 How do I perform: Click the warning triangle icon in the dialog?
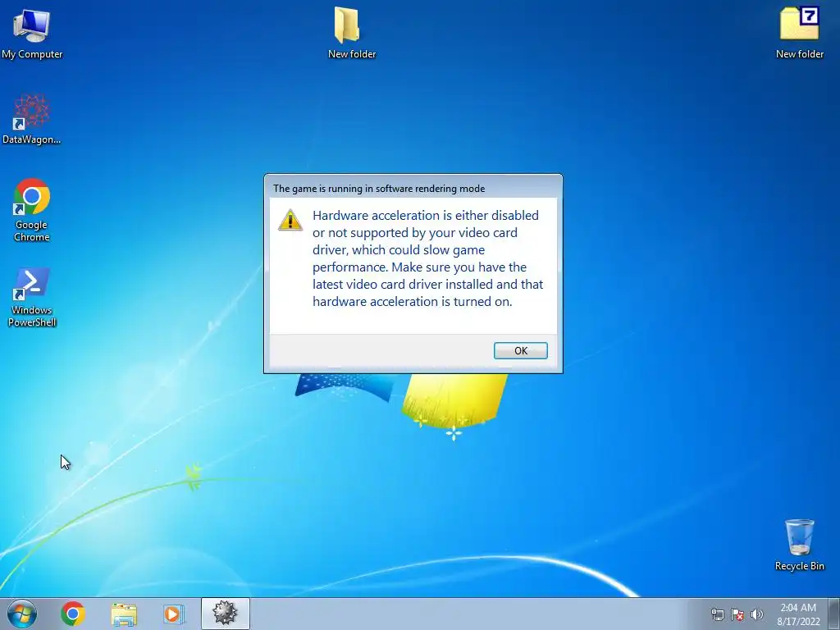[x=290, y=220]
